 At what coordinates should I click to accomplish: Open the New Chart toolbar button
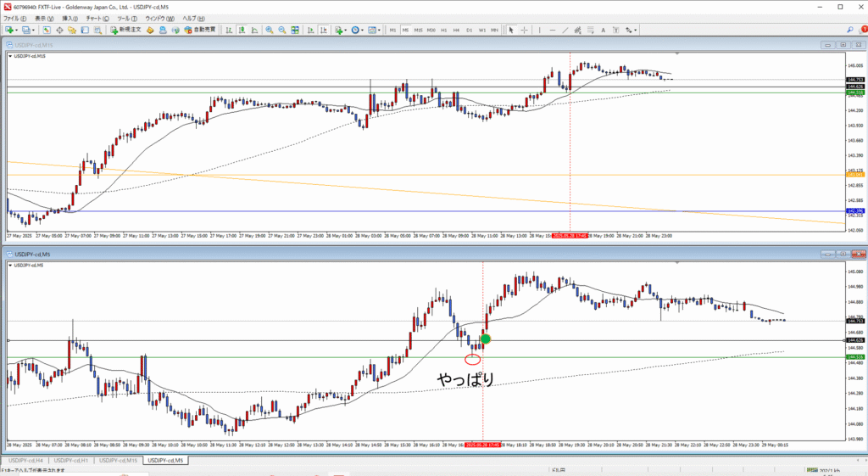[x=11, y=30]
